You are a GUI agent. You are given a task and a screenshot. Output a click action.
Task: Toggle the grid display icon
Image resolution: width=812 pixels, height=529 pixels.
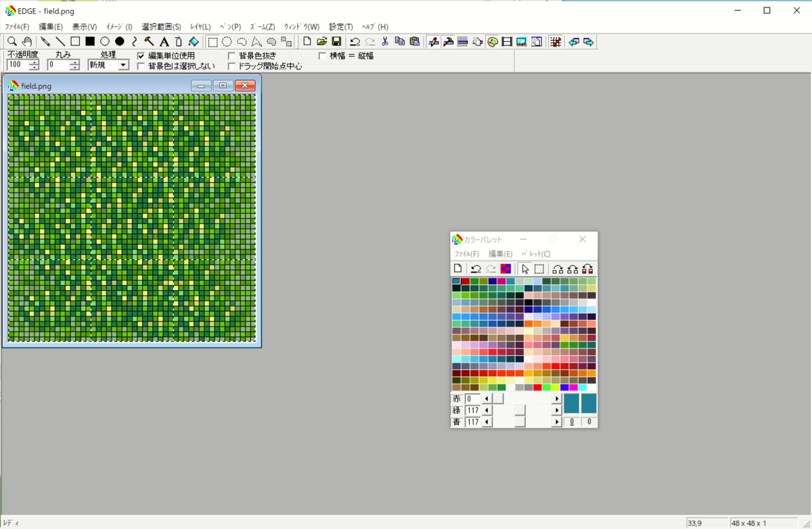556,42
